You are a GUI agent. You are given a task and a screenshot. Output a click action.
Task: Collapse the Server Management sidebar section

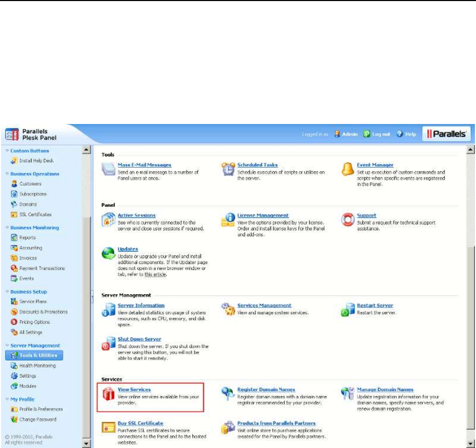pyautogui.click(x=7, y=345)
